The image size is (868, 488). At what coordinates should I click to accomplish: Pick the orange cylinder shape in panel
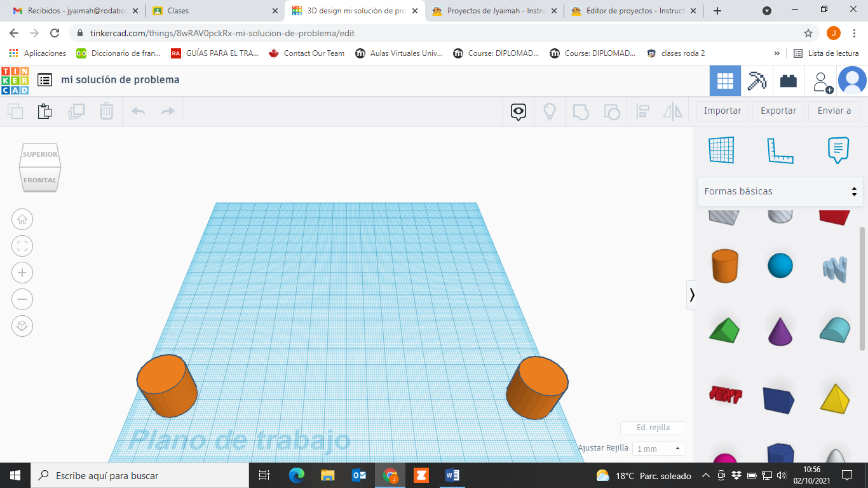pyautogui.click(x=724, y=266)
